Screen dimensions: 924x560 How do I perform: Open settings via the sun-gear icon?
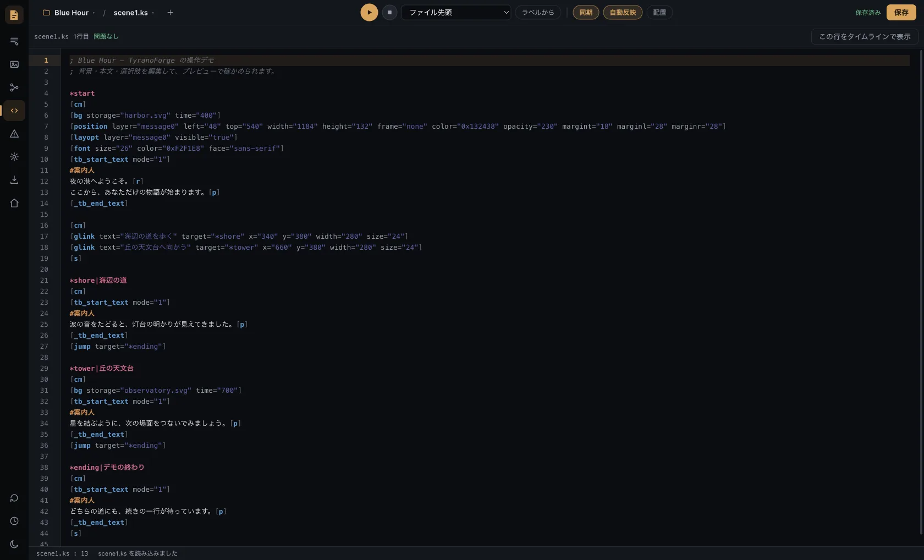(x=14, y=157)
